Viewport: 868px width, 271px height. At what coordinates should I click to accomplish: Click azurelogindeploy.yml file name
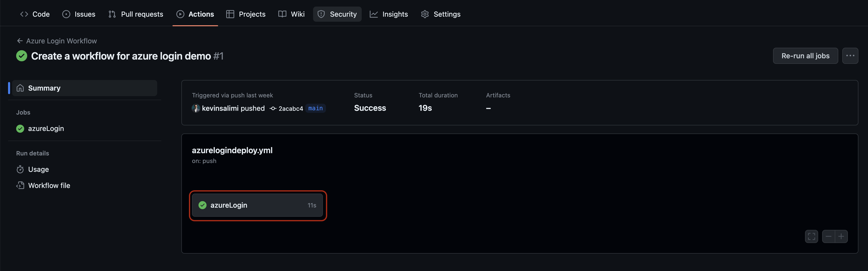(x=232, y=151)
